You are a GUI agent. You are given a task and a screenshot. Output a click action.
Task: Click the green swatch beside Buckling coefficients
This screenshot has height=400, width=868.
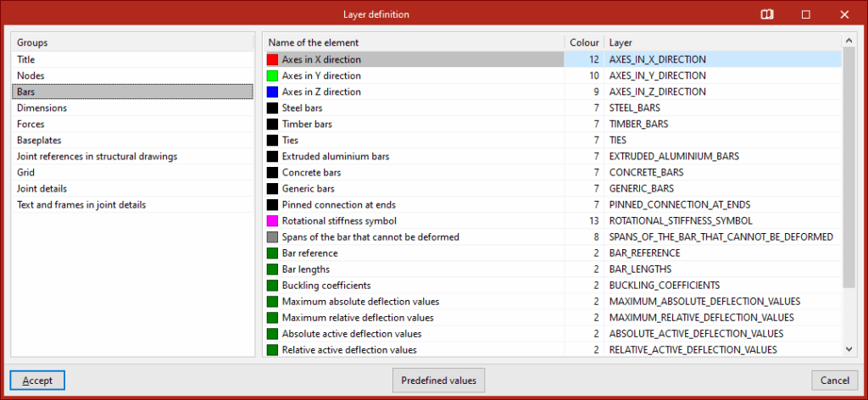[272, 286]
